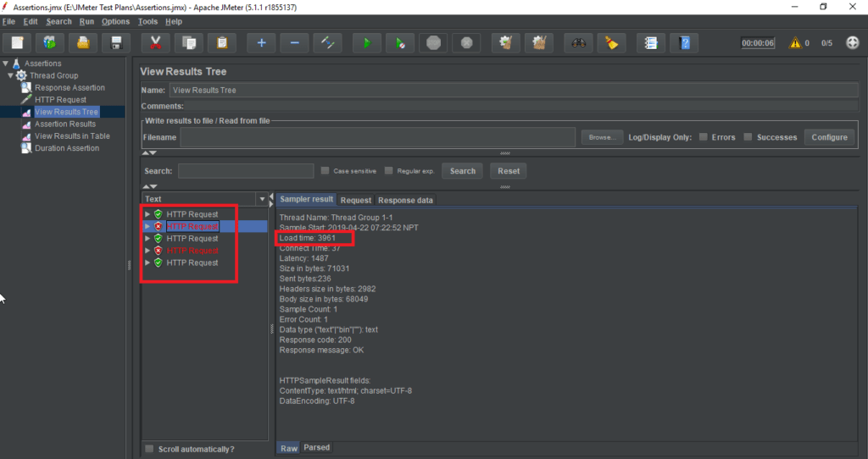The image size is (868, 459).
Task: Click the Browse... button
Action: tap(603, 137)
